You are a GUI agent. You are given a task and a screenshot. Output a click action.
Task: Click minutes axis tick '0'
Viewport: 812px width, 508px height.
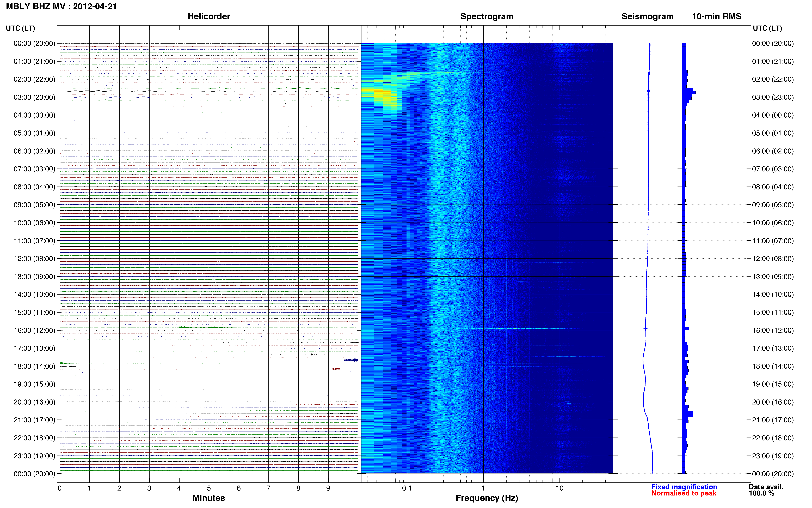[59, 488]
